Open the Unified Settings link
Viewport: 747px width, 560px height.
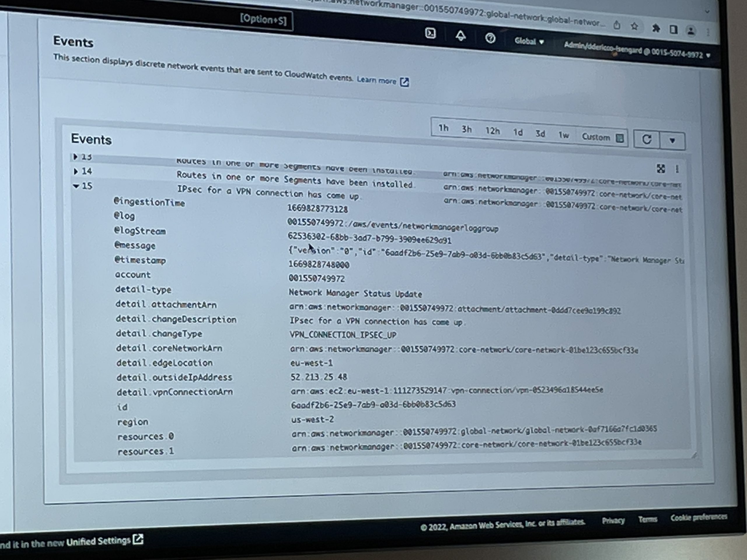point(105,541)
